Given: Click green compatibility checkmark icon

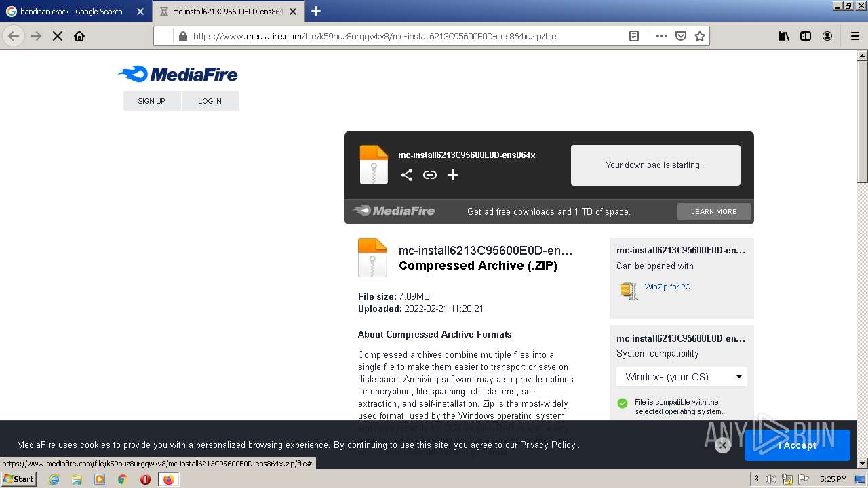Looking at the screenshot, I should [623, 403].
